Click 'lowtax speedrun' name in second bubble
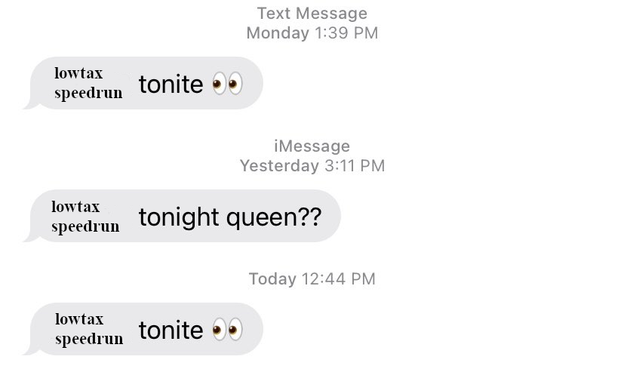The height and width of the screenshot is (369, 624). [85, 217]
